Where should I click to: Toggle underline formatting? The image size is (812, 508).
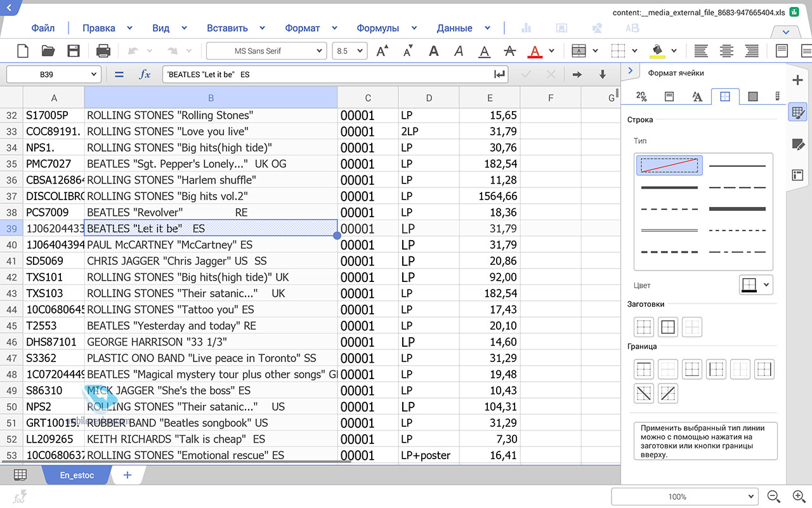click(x=484, y=51)
